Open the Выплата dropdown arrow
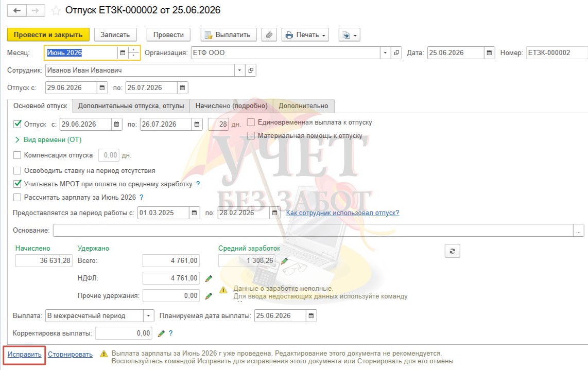 coord(148,315)
